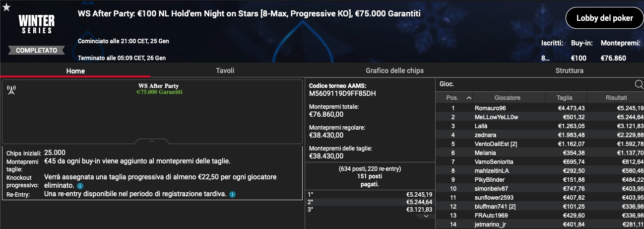Open the Struttura tab
Screen dimensions: 644x229
(570, 71)
